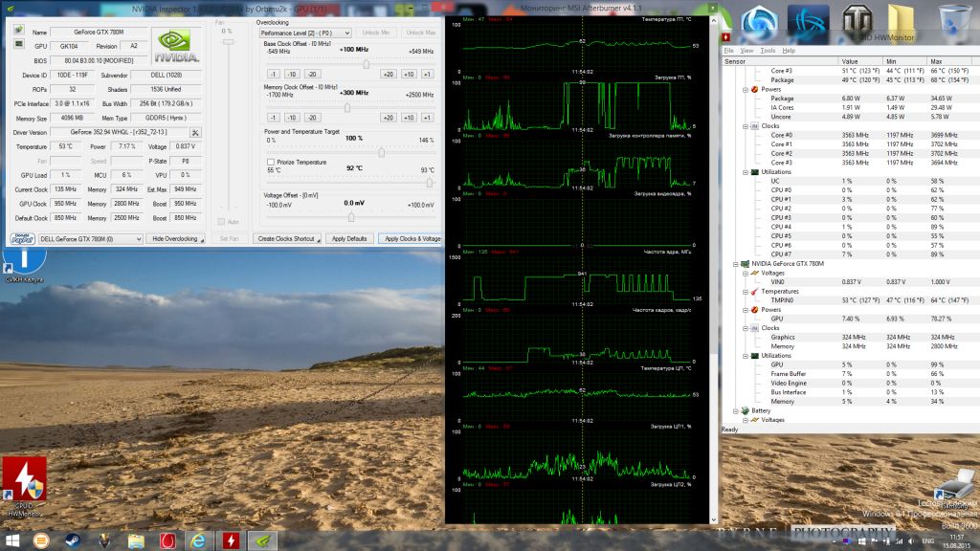Click the Base Clock Offset slider handle

(x=367, y=64)
